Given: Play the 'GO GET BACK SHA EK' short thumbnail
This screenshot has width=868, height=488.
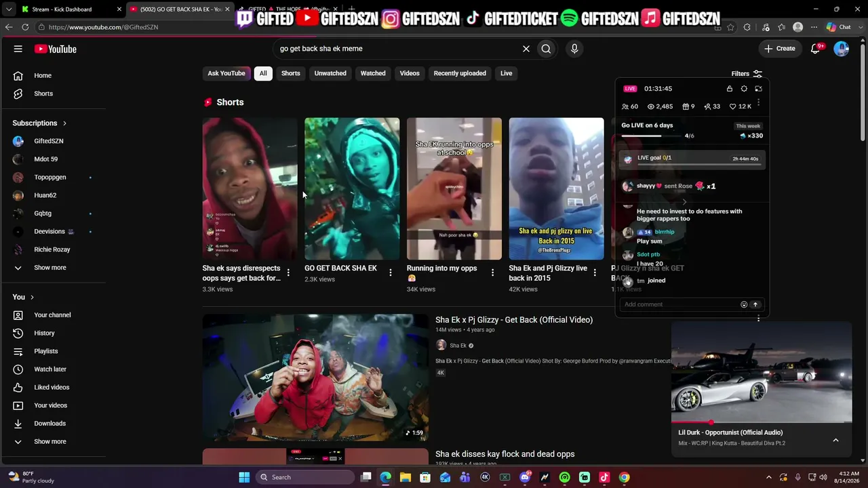Looking at the screenshot, I should (352, 188).
